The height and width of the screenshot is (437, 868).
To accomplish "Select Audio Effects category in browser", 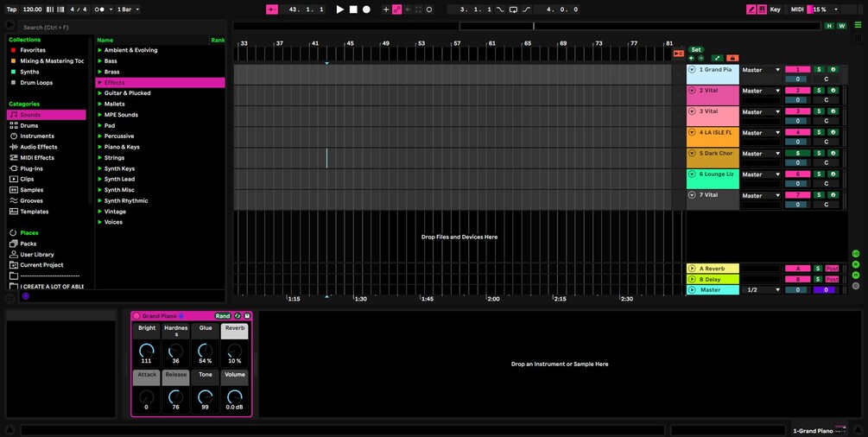I will pos(39,147).
